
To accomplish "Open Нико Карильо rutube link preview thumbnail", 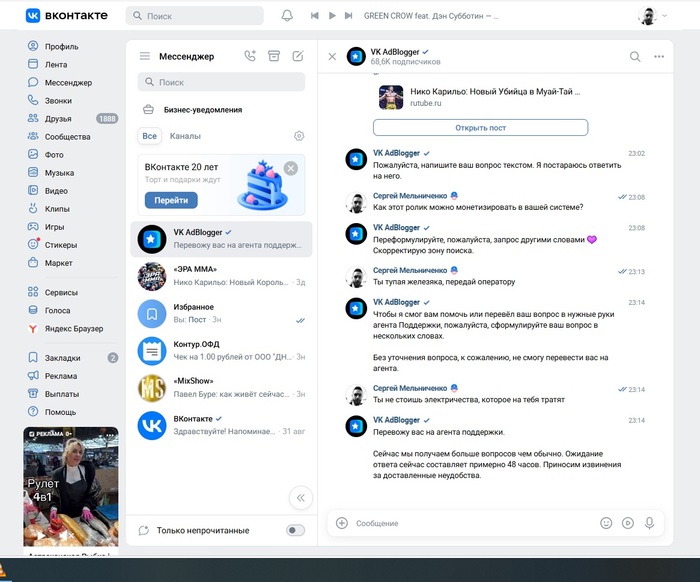I will [391, 97].
